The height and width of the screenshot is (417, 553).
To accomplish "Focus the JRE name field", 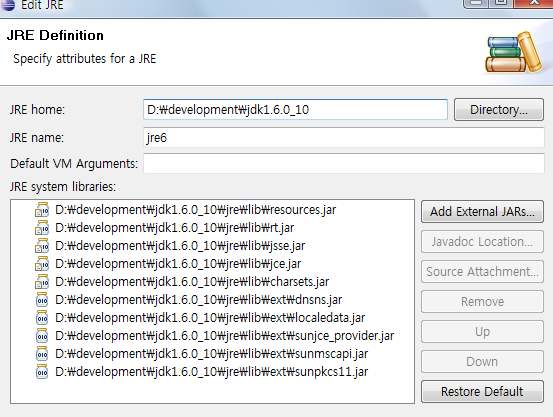I will (x=344, y=138).
